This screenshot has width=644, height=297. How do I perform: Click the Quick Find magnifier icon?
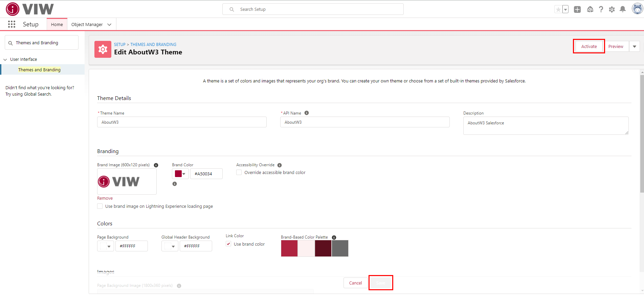10,43
